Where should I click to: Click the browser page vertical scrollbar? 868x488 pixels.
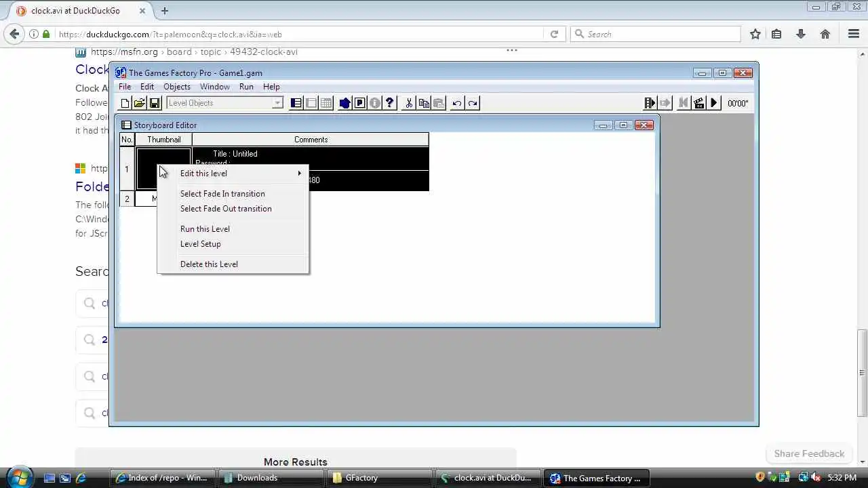(x=862, y=372)
